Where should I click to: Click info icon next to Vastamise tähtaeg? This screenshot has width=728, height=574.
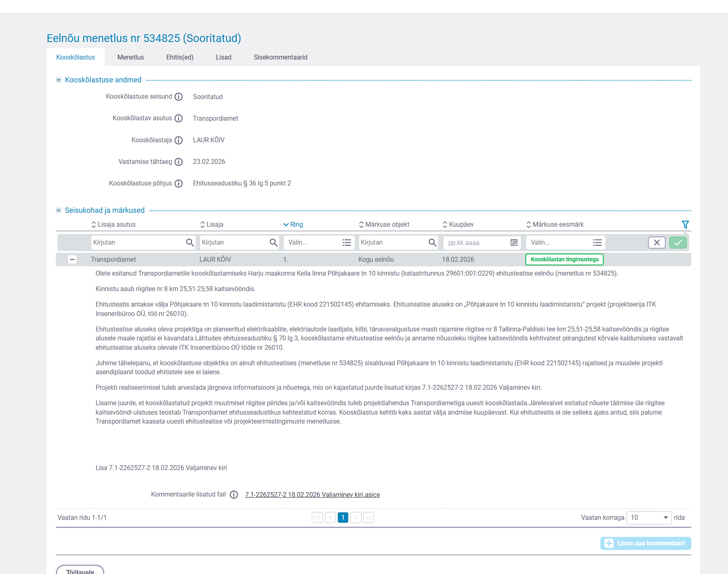[x=179, y=162]
